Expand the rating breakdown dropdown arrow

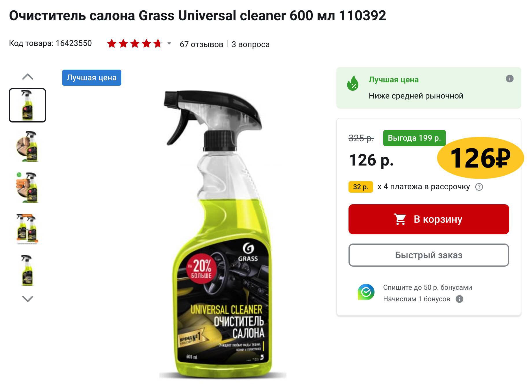(x=169, y=44)
